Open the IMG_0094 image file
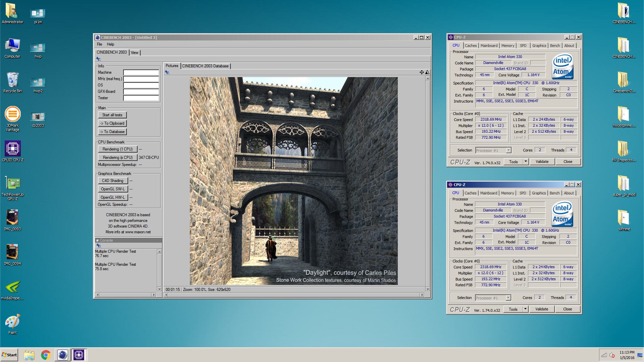Screen dimensions: 644x362 click(12, 255)
